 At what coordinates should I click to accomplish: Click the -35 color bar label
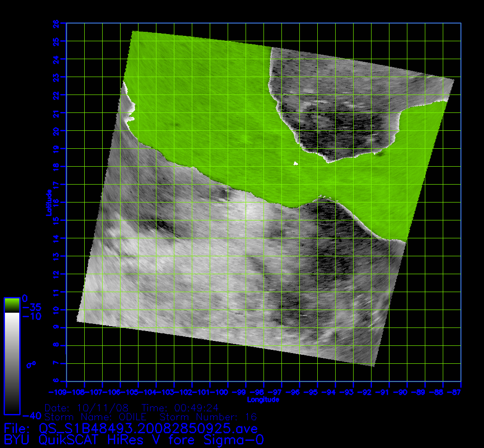[x=31, y=308]
